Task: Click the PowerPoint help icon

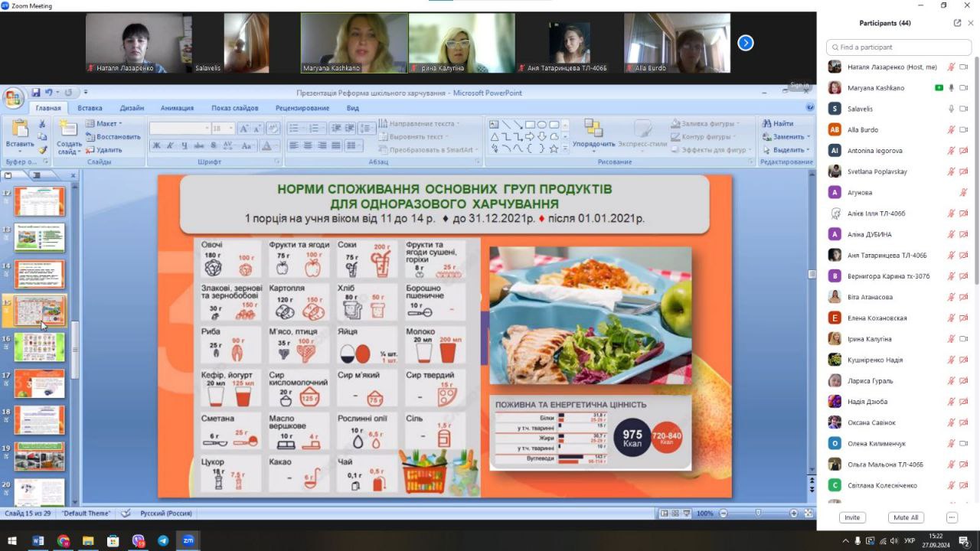Action: point(810,108)
